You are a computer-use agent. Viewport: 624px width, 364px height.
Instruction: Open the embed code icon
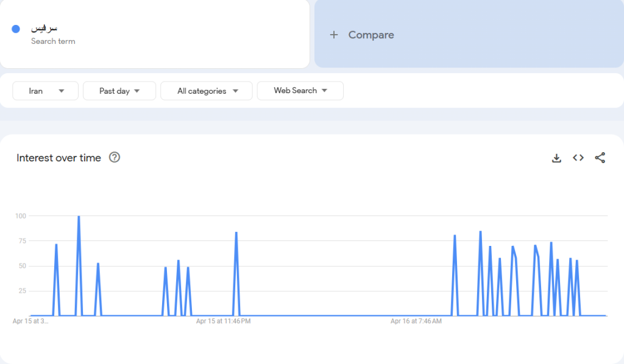pyautogui.click(x=578, y=158)
